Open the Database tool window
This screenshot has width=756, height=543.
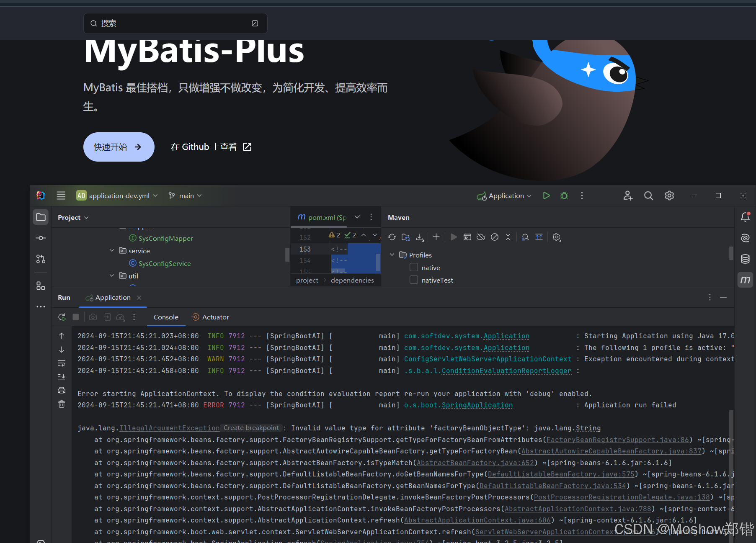(x=745, y=259)
